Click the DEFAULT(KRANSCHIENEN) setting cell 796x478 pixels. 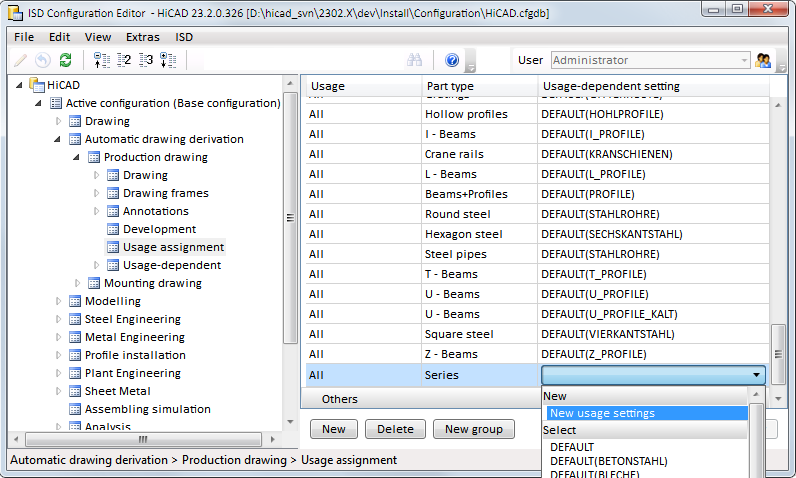[653, 154]
